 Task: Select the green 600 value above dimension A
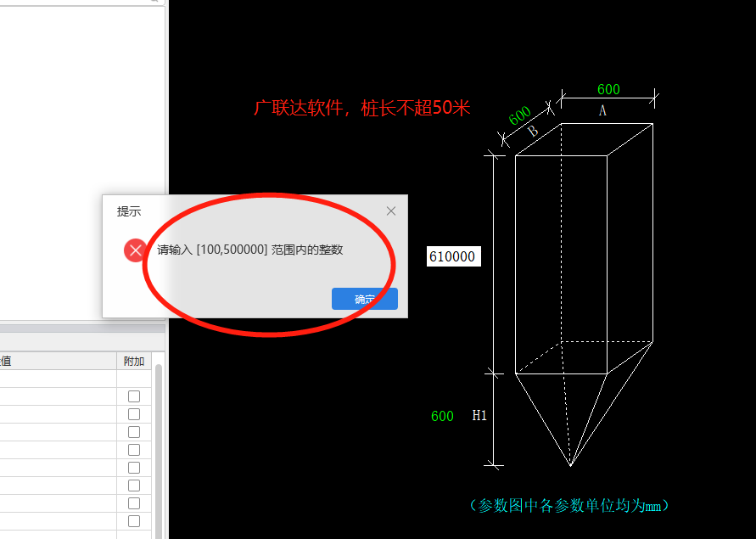pos(608,89)
